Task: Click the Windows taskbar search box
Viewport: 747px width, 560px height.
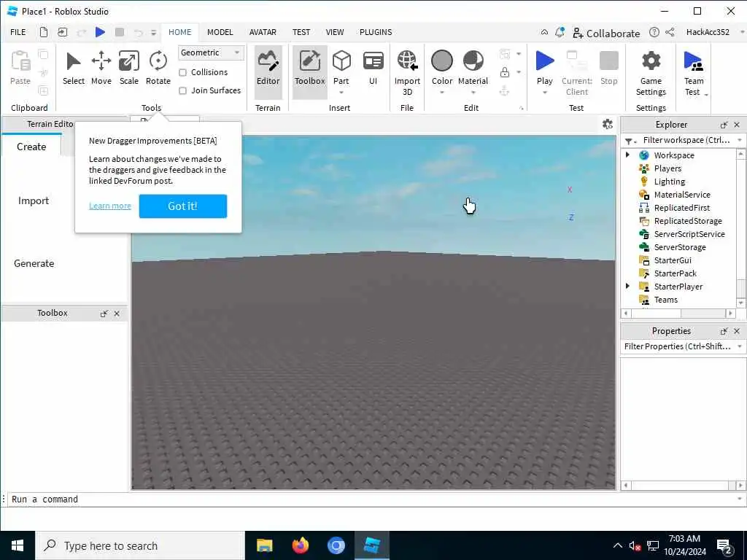Action: (140, 545)
